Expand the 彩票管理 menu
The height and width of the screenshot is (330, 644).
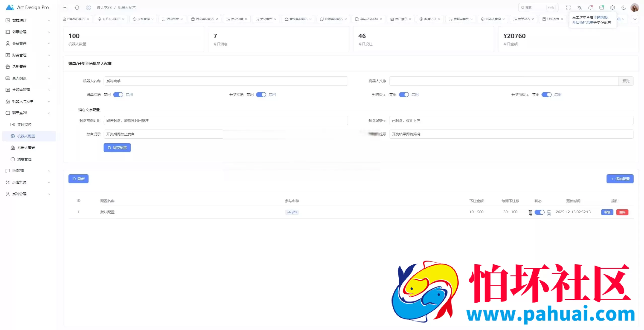(29, 32)
